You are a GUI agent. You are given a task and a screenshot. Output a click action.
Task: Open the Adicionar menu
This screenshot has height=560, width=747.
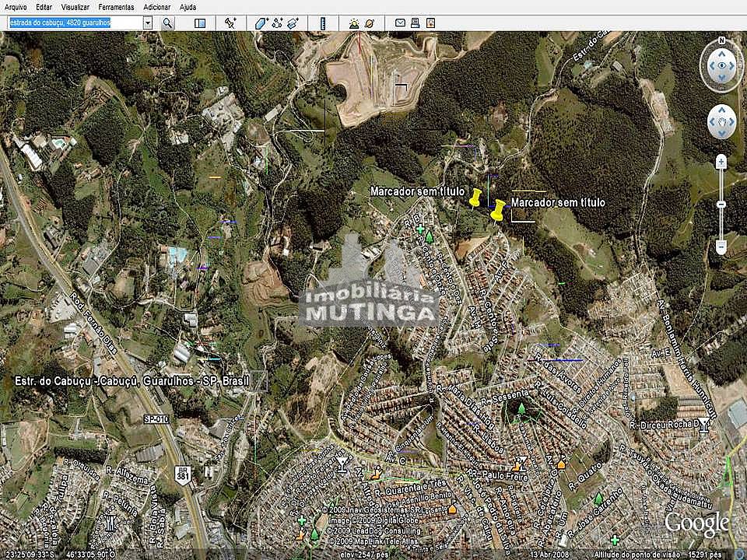coord(156,7)
